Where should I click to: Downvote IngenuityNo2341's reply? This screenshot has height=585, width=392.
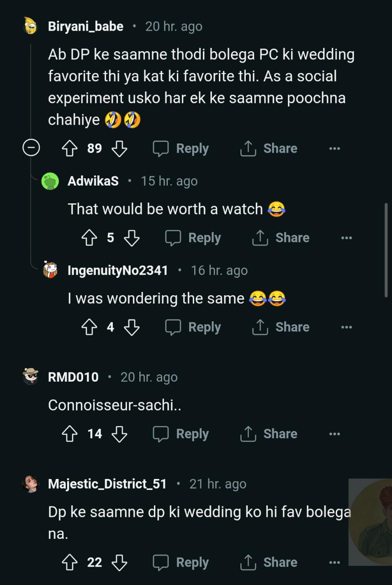pyautogui.click(x=132, y=327)
